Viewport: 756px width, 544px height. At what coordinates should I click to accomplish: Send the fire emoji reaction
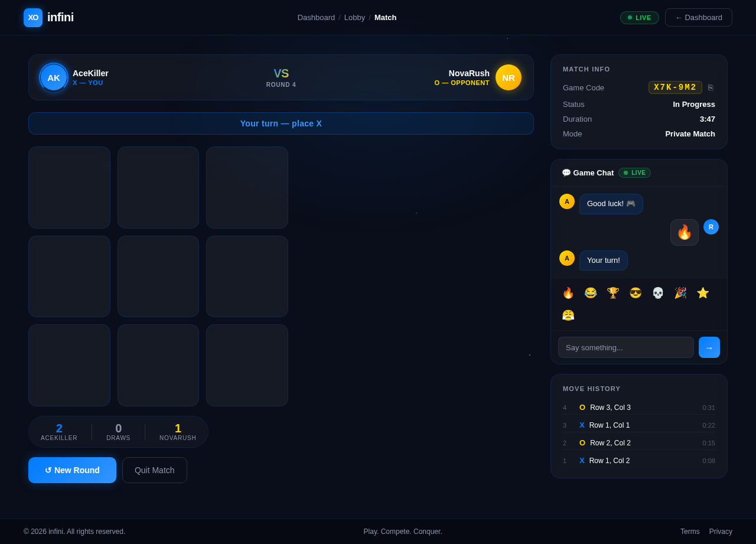point(568,292)
